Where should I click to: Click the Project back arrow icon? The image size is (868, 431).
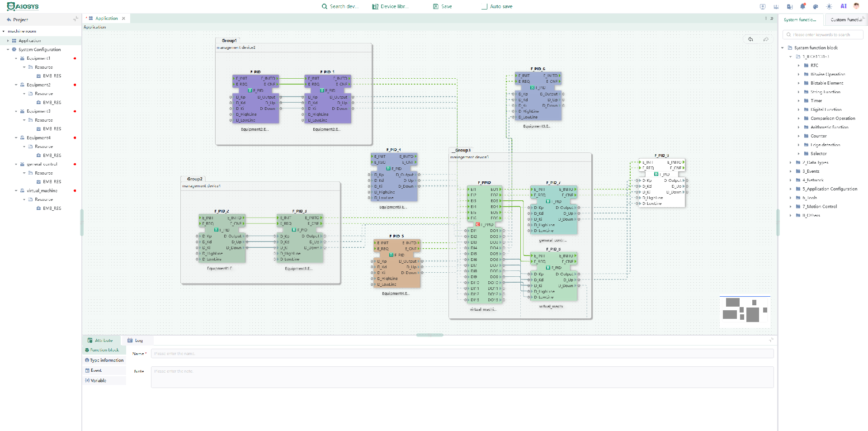[9, 20]
